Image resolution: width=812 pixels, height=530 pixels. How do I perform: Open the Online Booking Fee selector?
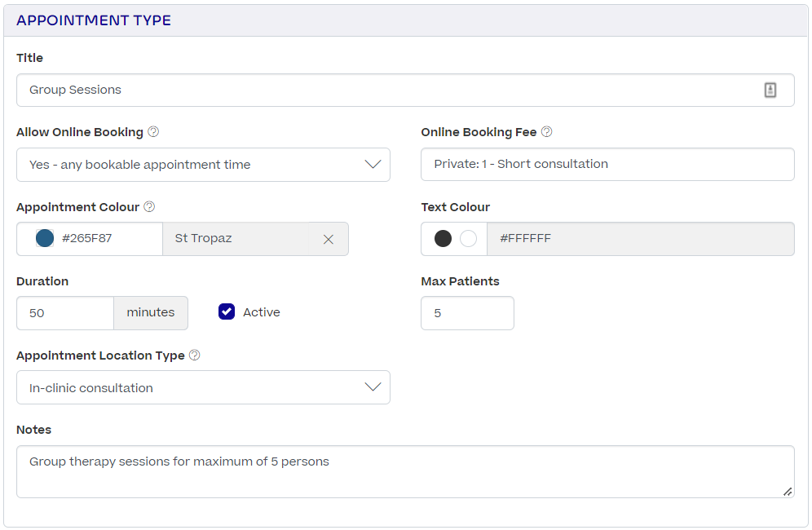tap(607, 164)
